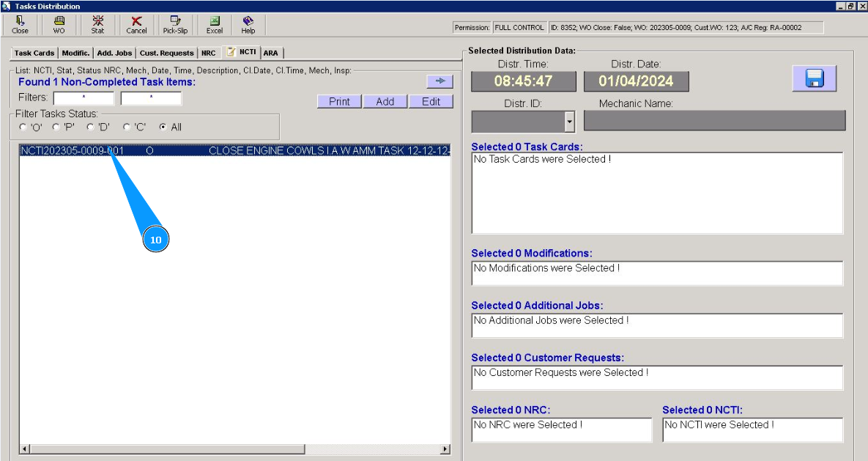Click the Mechanic Name field
The width and height of the screenshot is (868, 461).
(715, 121)
